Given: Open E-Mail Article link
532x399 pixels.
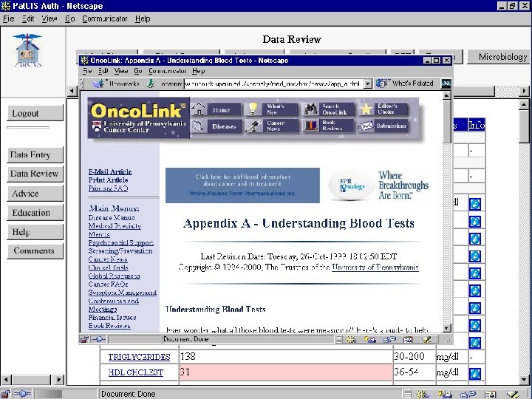Looking at the screenshot, I should coord(110,172).
